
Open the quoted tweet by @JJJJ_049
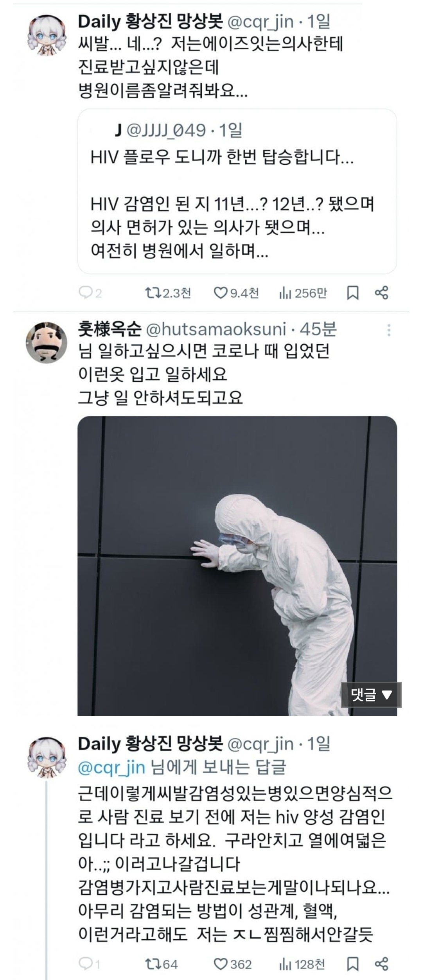237,191
